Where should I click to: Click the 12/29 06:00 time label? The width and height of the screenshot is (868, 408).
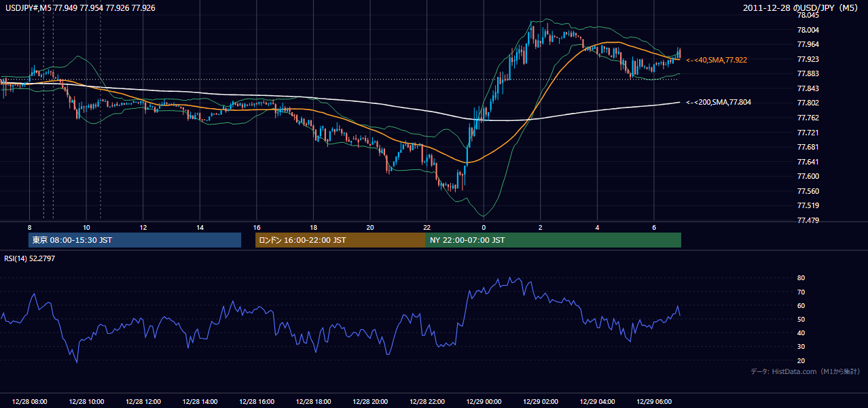654,402
